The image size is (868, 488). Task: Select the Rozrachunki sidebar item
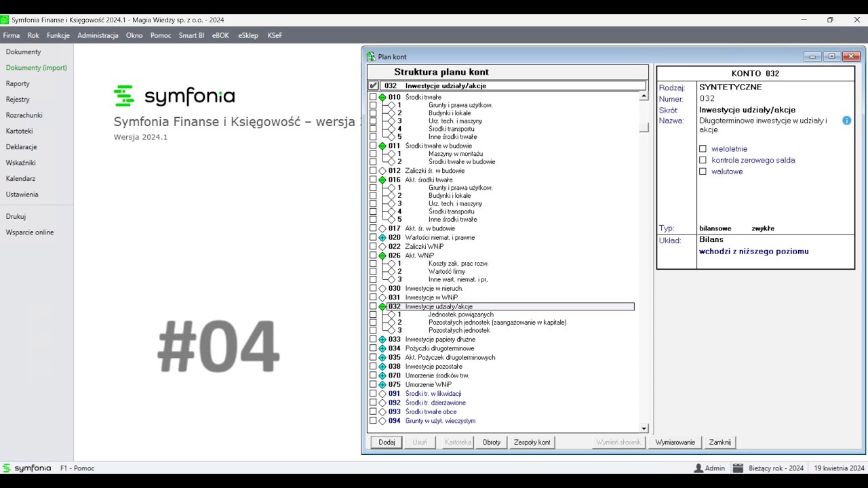pos(24,115)
